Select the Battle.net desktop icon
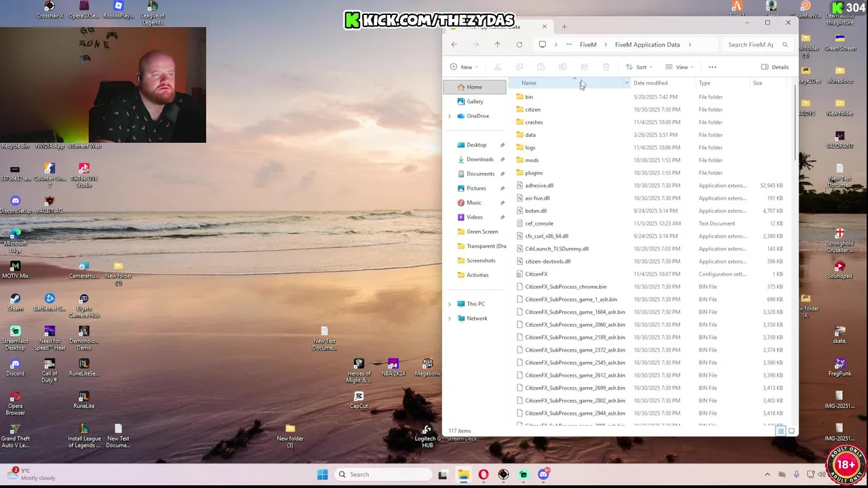 pos(50,302)
